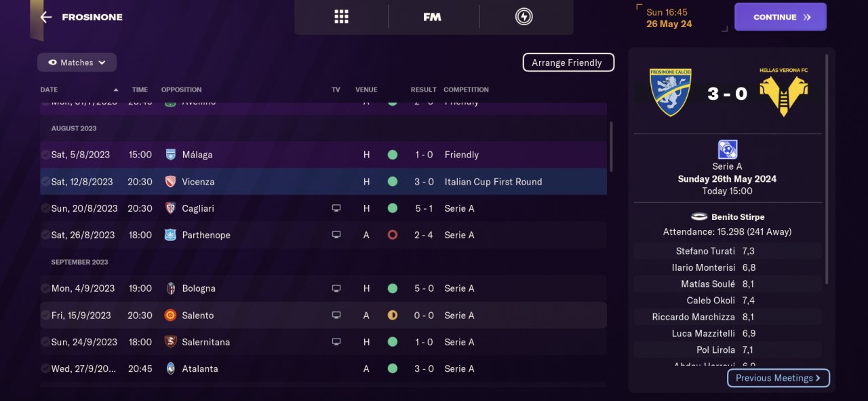The image size is (868, 401).
Task: Click the FM logo button
Action: [432, 17]
